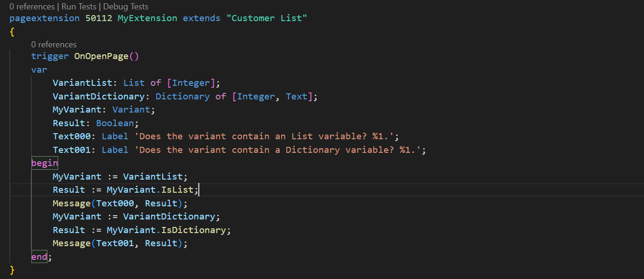
Task: Click 'VariantList' in the assignment statement
Action: [153, 177]
